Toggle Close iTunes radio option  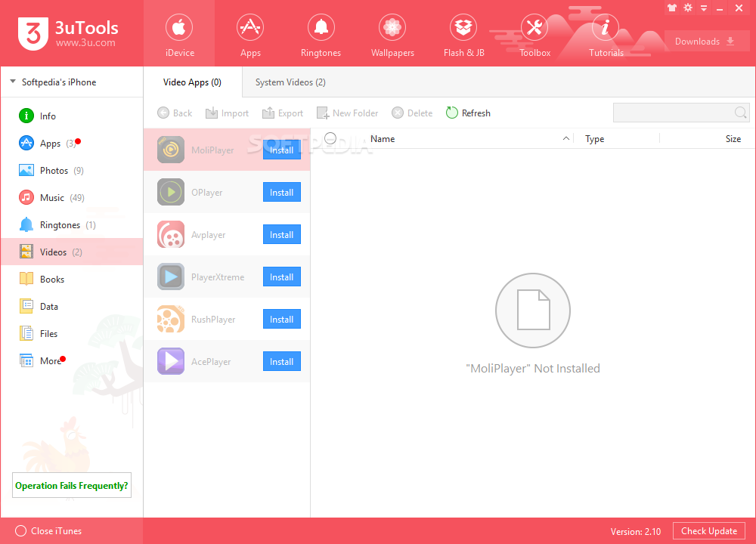[20, 530]
